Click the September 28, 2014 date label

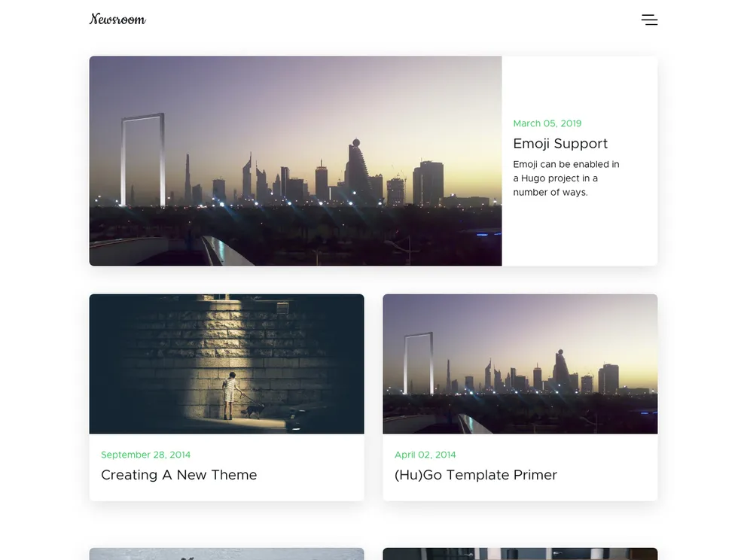(145, 455)
